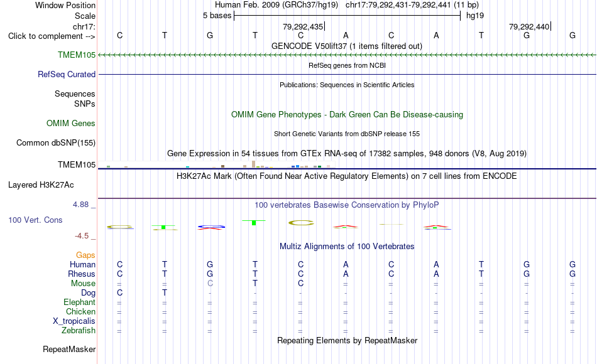The width and height of the screenshot is (597, 364).
Task: Click the 100 vertebrates PhyloP title
Action: 347,205
